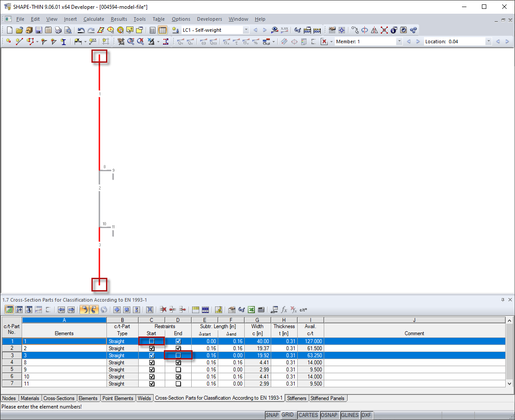Screen dimensions: 515x420
Task: Click the Stiffeners tab
Action: pyautogui.click(x=296, y=398)
